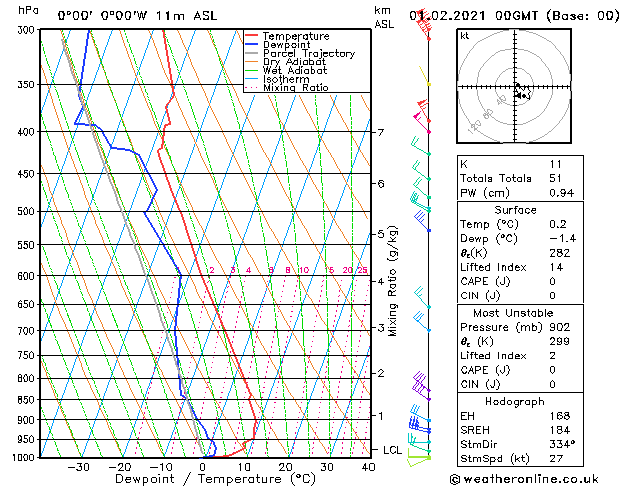Click the "500" pressure level label
The height and width of the screenshot is (486, 629).
click(28, 211)
